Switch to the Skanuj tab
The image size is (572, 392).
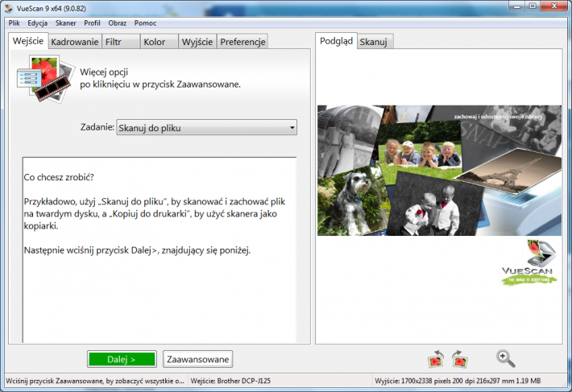375,42
